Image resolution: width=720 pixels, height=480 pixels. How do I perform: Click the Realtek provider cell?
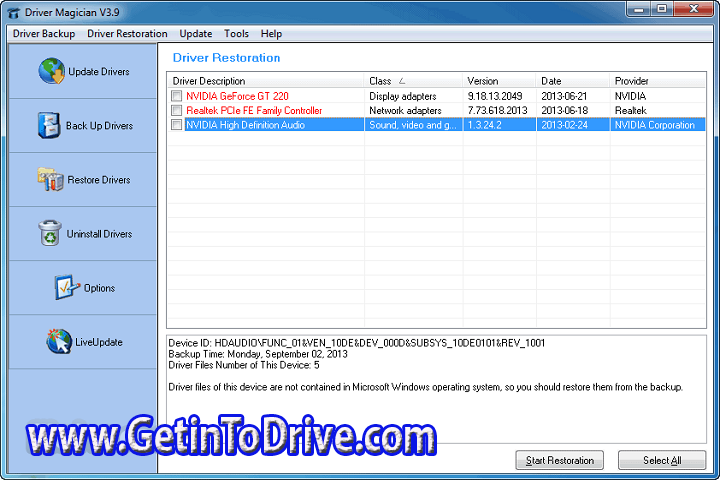click(x=630, y=110)
